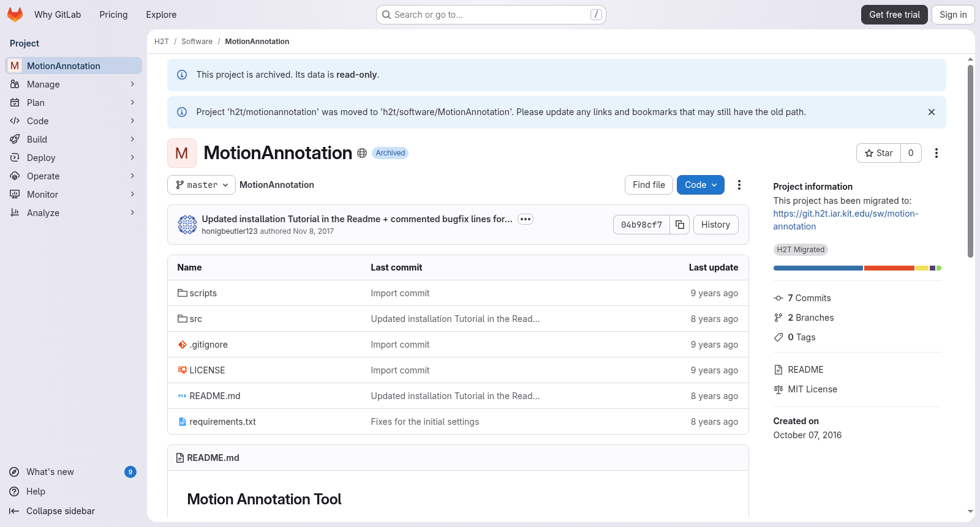Image resolution: width=980 pixels, height=527 pixels.
Task: View the 2 Branches link
Action: [x=804, y=318]
